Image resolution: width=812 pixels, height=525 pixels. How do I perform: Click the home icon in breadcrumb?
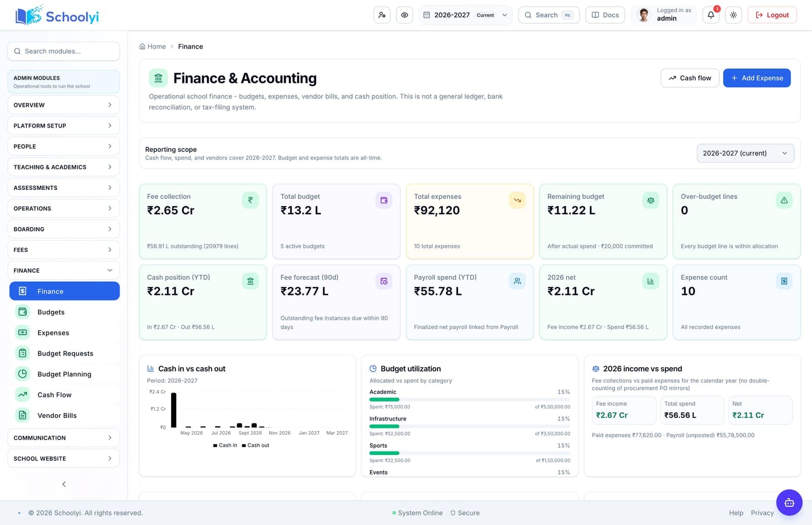143,46
